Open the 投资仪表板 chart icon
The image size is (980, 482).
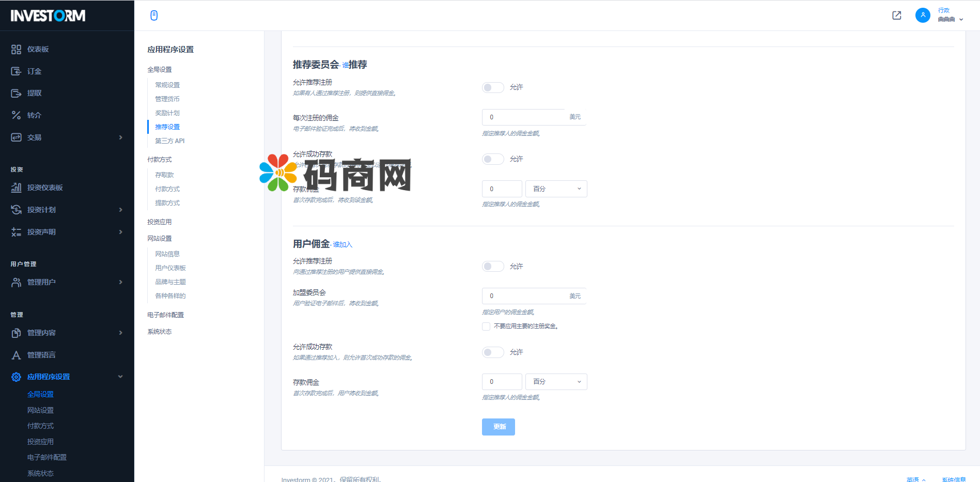(16, 188)
